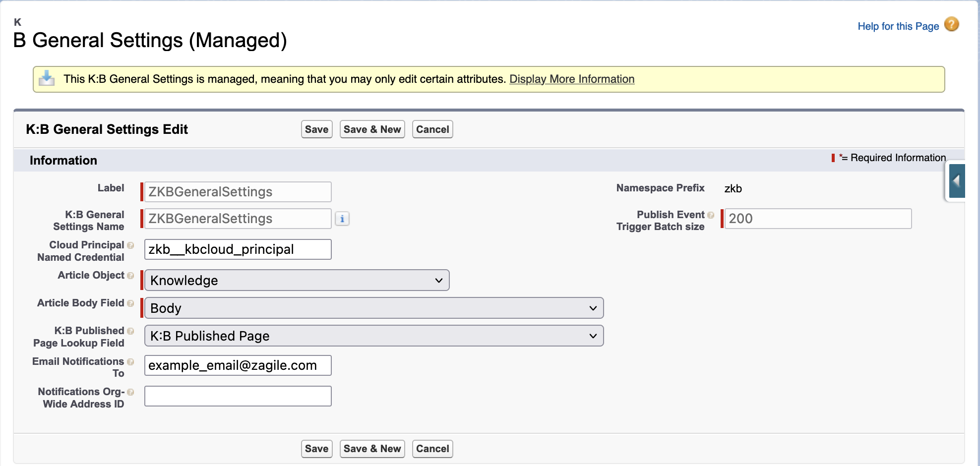Screen dimensions: 980x466
Task: Click the orange Help question mark icon
Action: pyautogui.click(x=951, y=24)
